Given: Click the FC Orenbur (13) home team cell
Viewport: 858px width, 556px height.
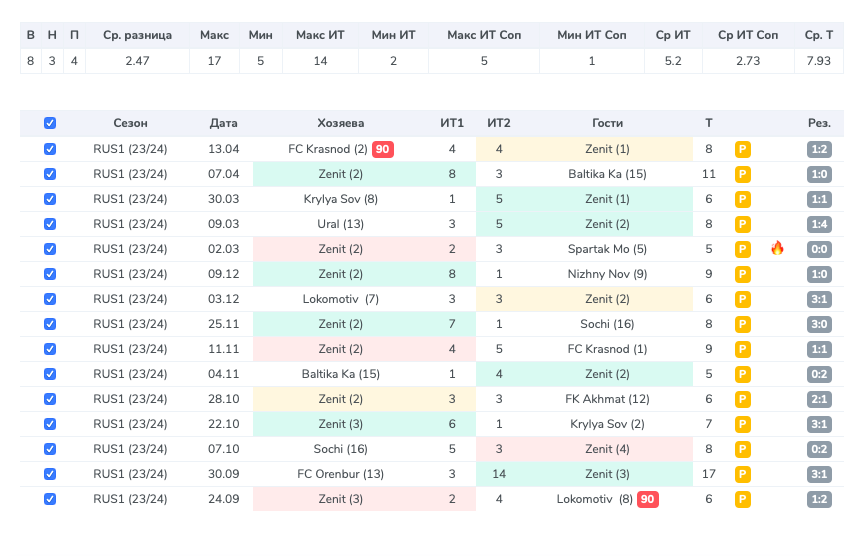Looking at the screenshot, I should point(340,474).
